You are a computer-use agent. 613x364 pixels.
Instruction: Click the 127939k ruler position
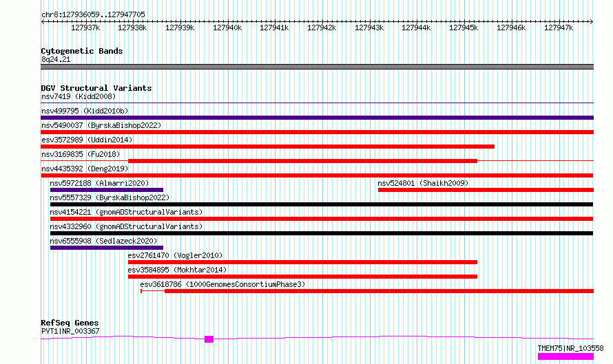[180, 28]
